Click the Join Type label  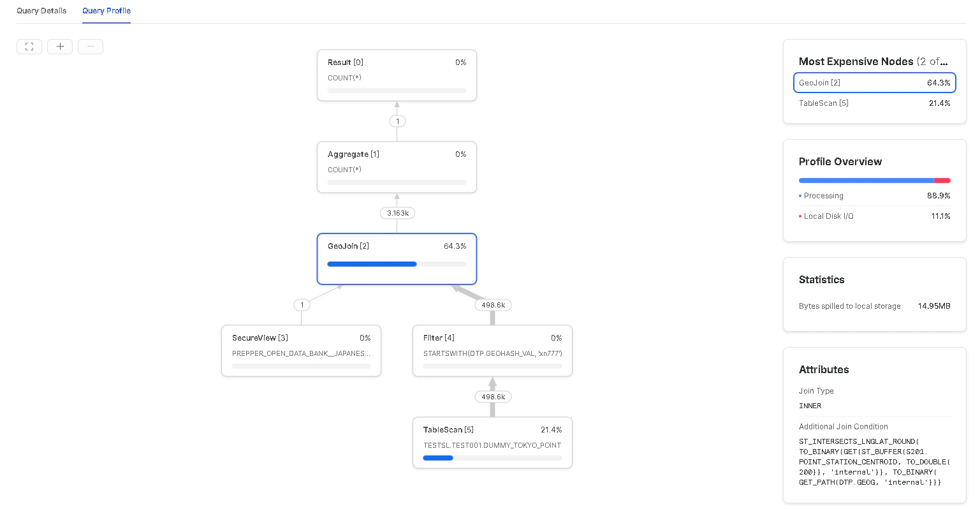[x=816, y=391]
